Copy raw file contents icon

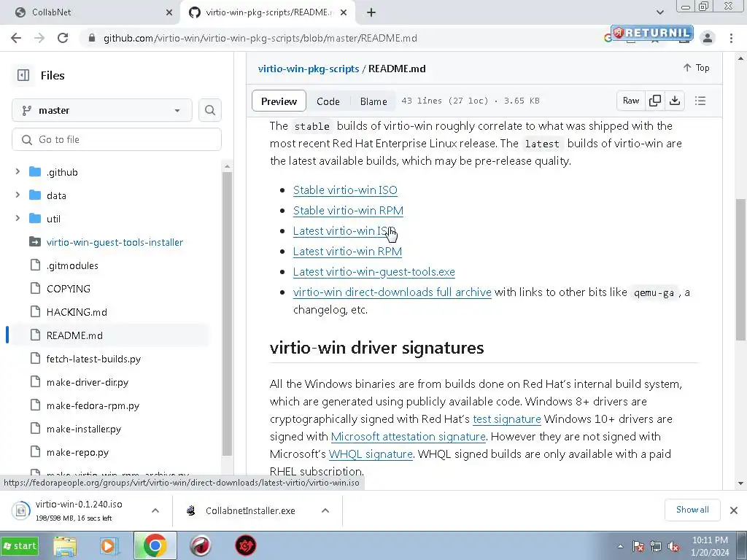[655, 101]
